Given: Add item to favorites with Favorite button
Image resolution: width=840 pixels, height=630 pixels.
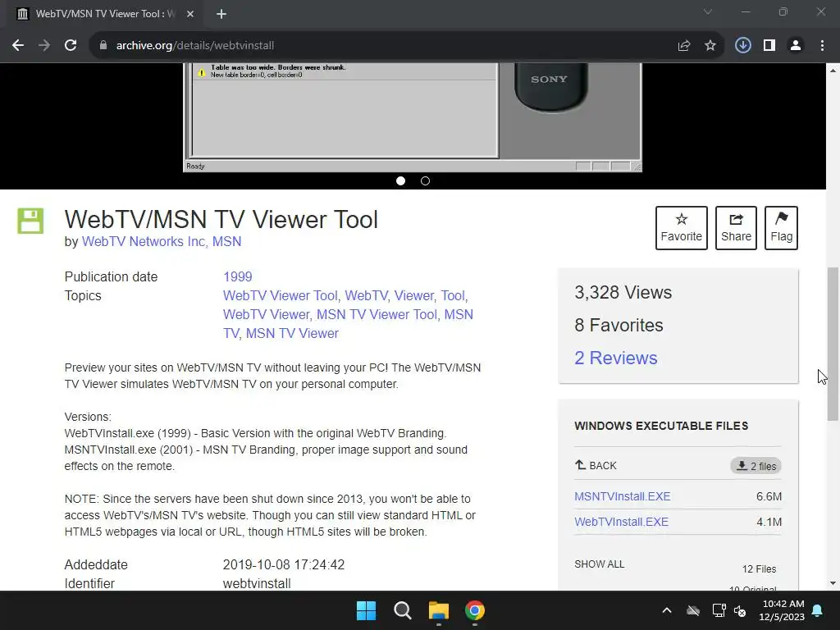Looking at the screenshot, I should click(682, 228).
